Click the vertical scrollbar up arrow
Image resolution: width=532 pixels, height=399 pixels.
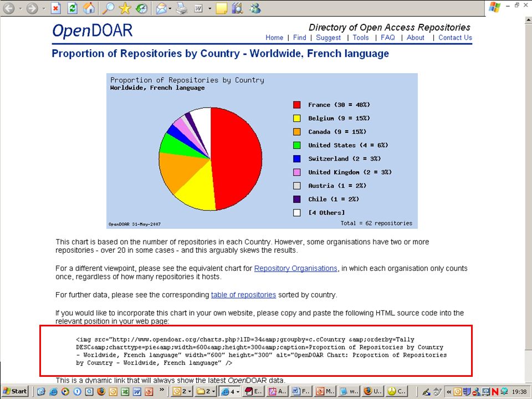(528, 20)
